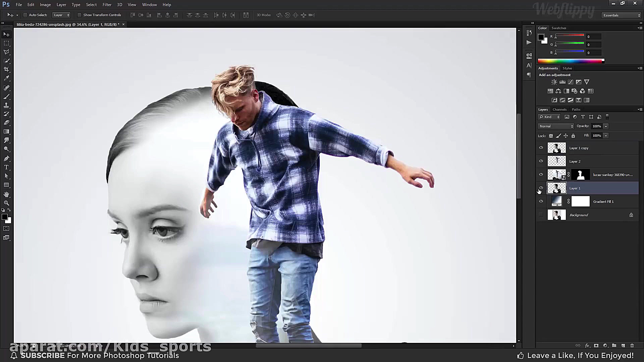Select the Hand tool
Screen dimensions: 644x362
click(6, 194)
